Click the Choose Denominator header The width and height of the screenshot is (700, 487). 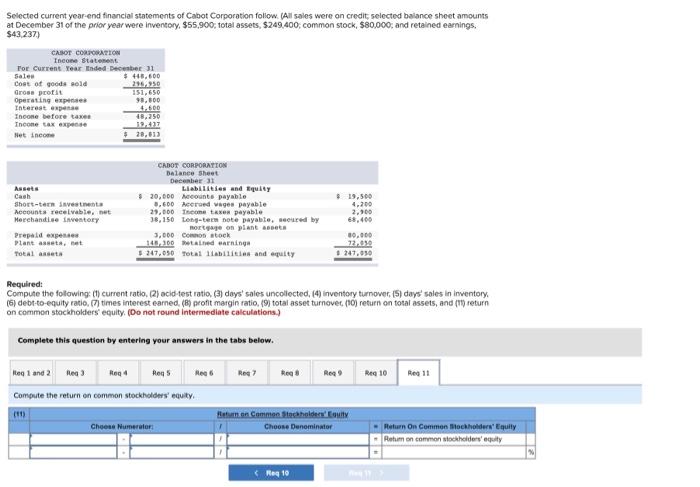point(298,427)
